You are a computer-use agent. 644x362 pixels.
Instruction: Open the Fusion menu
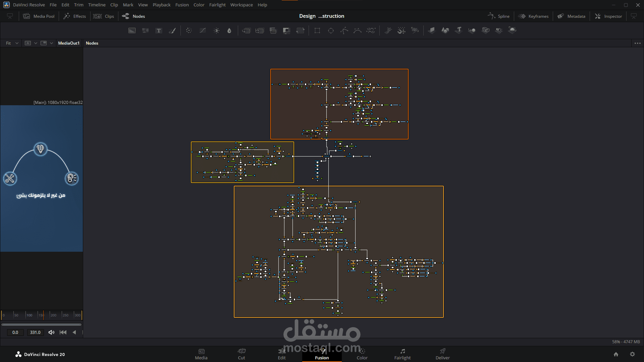(x=182, y=5)
